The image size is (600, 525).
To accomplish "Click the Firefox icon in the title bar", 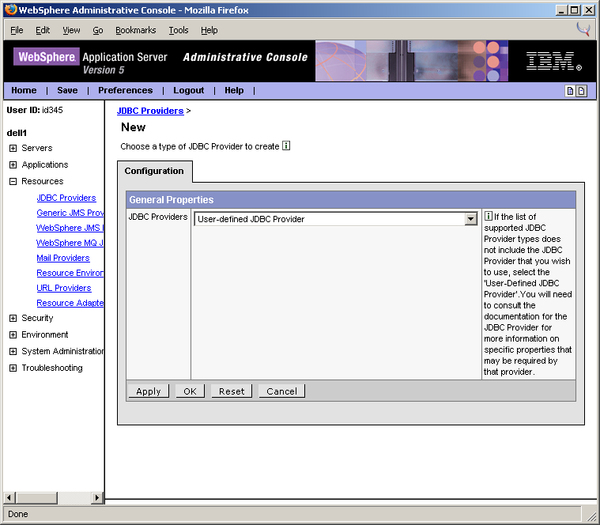I will pyautogui.click(x=11, y=10).
